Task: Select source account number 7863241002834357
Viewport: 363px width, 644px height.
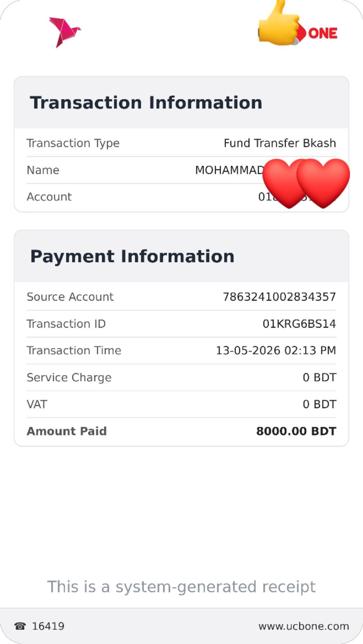Action: pos(279,297)
